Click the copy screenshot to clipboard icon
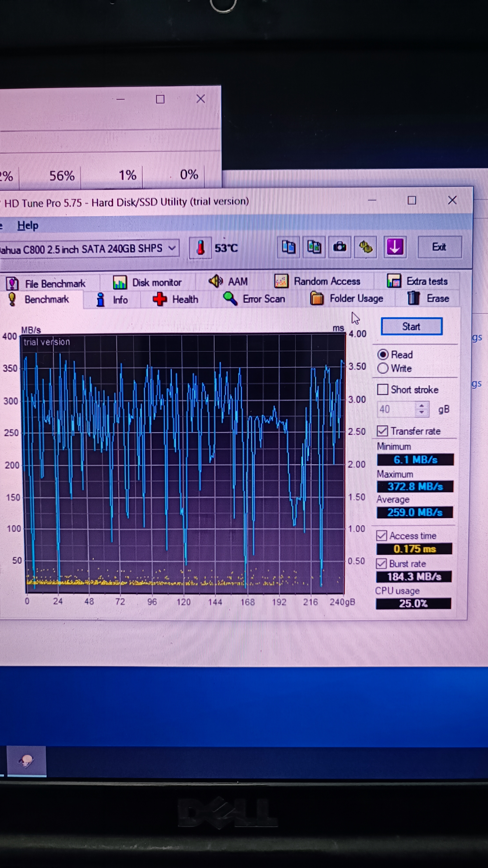488x868 pixels. (x=314, y=247)
